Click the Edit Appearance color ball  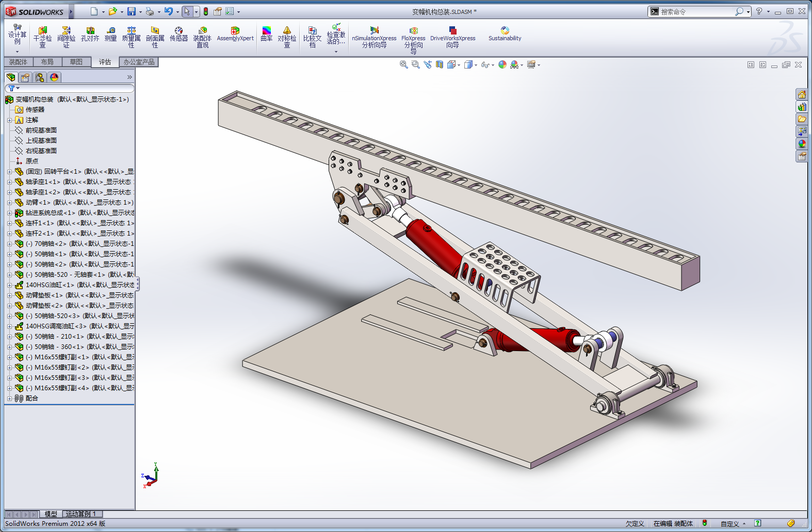pyautogui.click(x=502, y=64)
